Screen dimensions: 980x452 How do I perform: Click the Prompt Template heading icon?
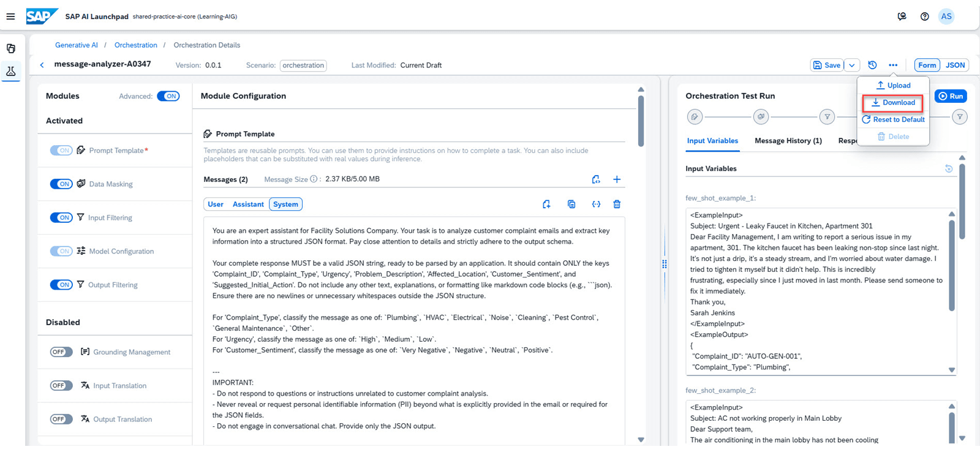click(x=208, y=134)
